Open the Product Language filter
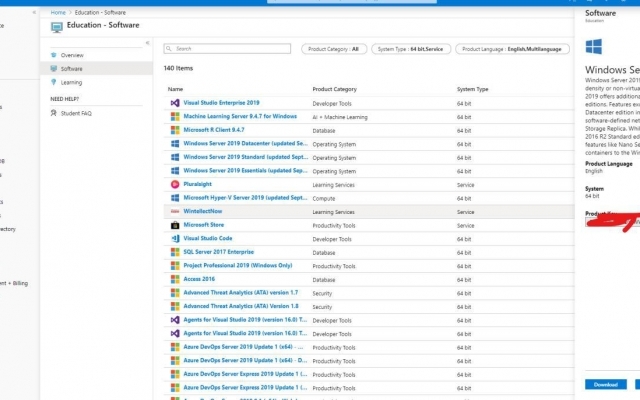 (x=512, y=49)
